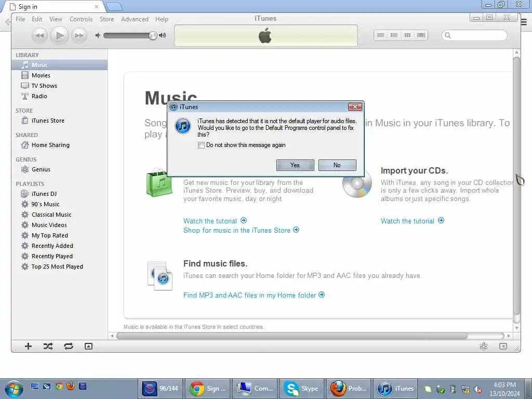532x399 pixels.
Task: Click the CD disc icon
Action: (x=357, y=183)
